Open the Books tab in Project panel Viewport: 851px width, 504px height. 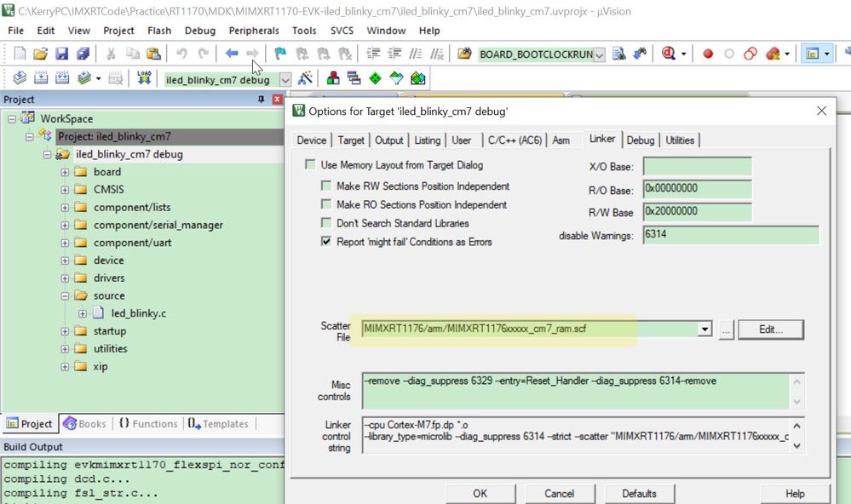tap(84, 424)
